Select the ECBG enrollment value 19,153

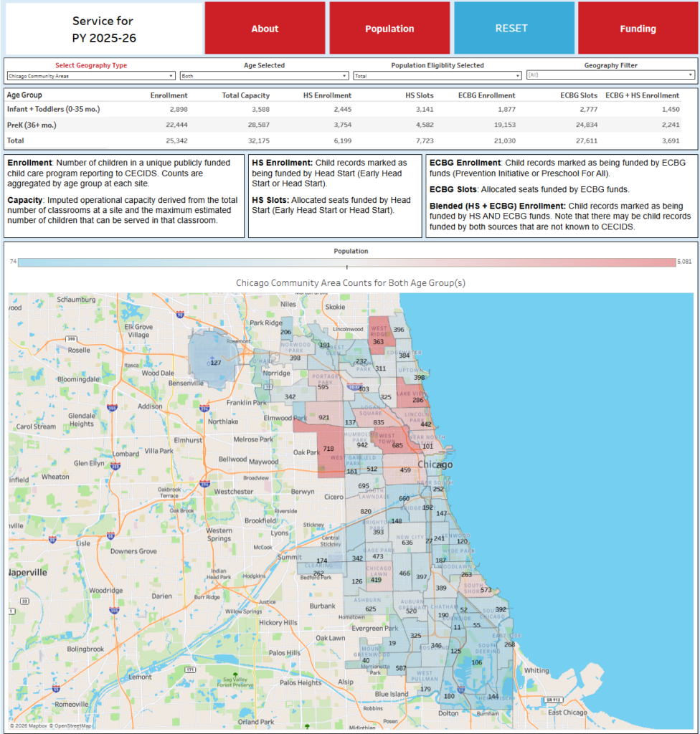(x=504, y=125)
